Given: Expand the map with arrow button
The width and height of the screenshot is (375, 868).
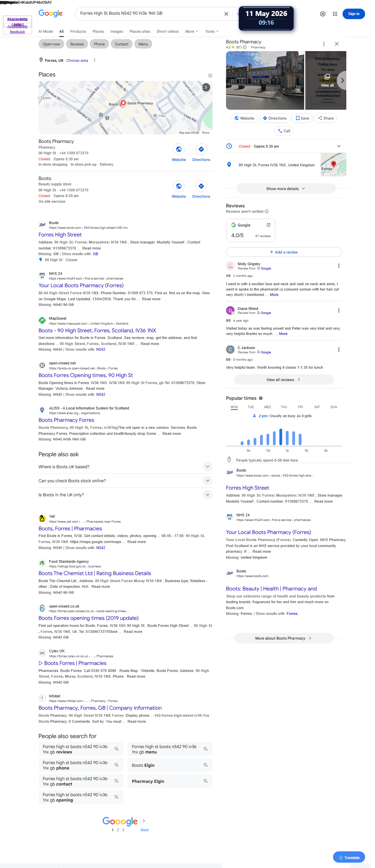Looking at the screenshot, I should pos(208,88).
